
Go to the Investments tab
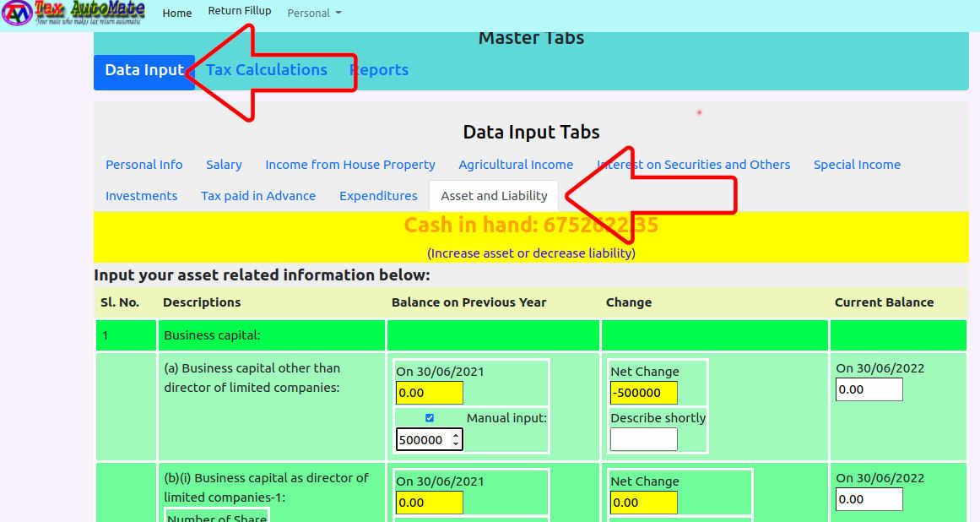141,196
